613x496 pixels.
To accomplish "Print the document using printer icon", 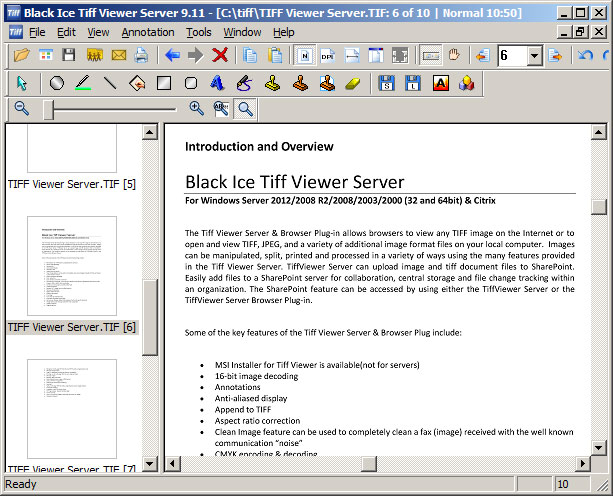I will click(141, 55).
